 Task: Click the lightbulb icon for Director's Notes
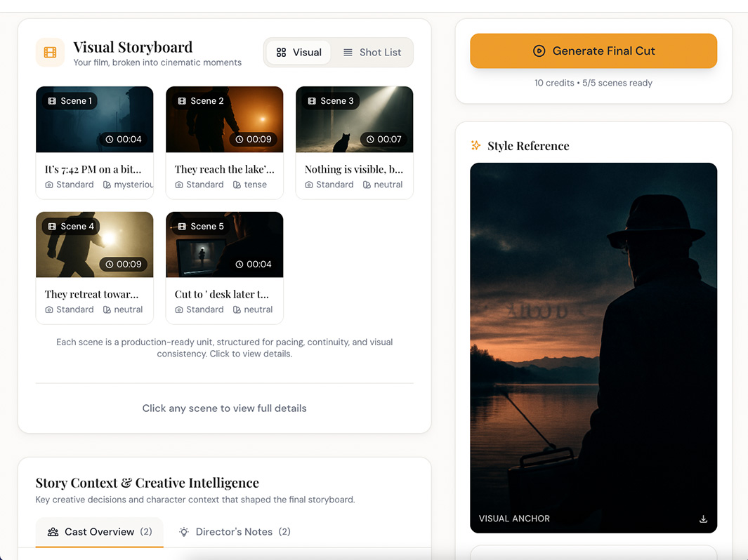[x=184, y=532]
